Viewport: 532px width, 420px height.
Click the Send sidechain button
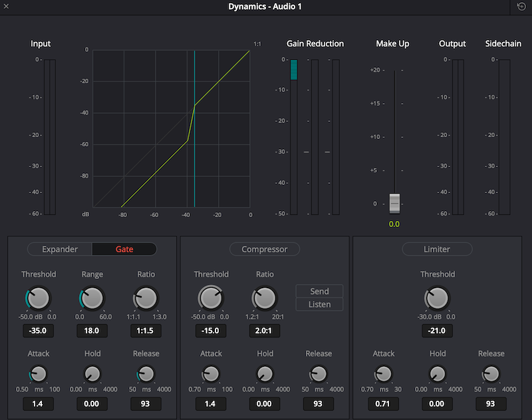[x=319, y=291]
